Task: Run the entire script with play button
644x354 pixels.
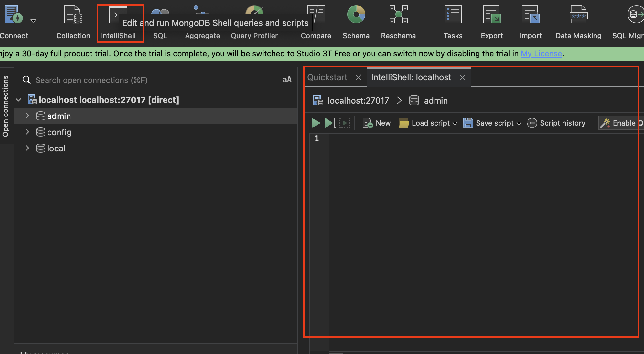Action: pos(316,123)
